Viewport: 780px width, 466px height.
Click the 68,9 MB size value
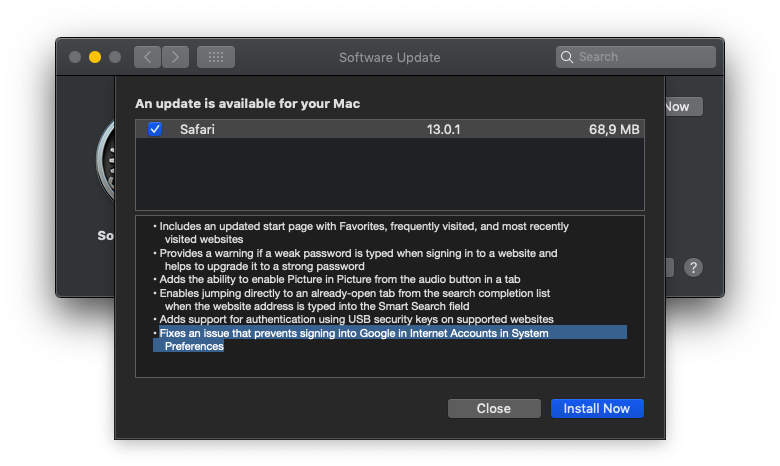pyautogui.click(x=614, y=130)
